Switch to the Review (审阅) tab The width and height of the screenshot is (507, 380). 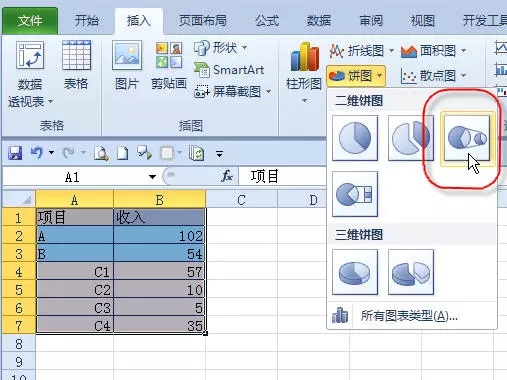(371, 21)
